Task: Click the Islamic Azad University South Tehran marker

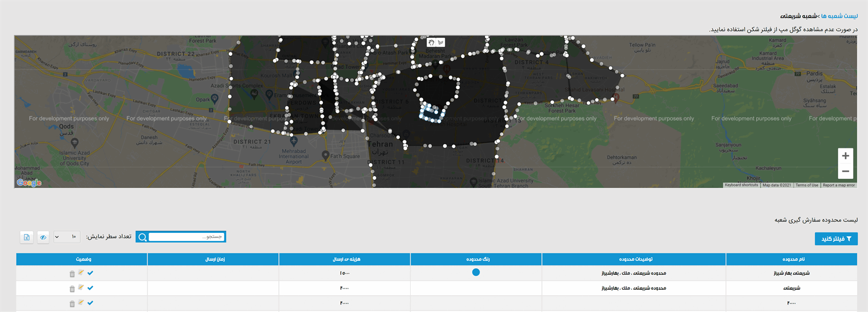Action: [x=474, y=181]
